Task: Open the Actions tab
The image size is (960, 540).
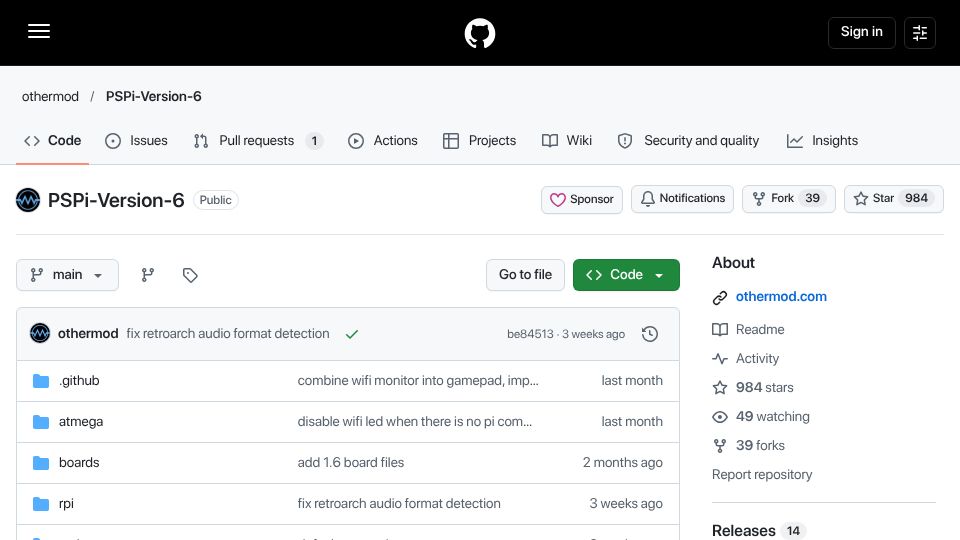Action: [383, 141]
